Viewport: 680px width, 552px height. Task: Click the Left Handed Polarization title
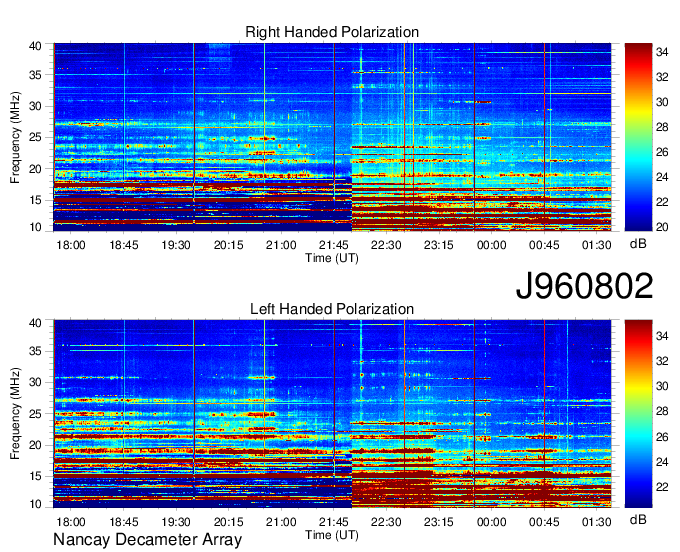(332, 309)
